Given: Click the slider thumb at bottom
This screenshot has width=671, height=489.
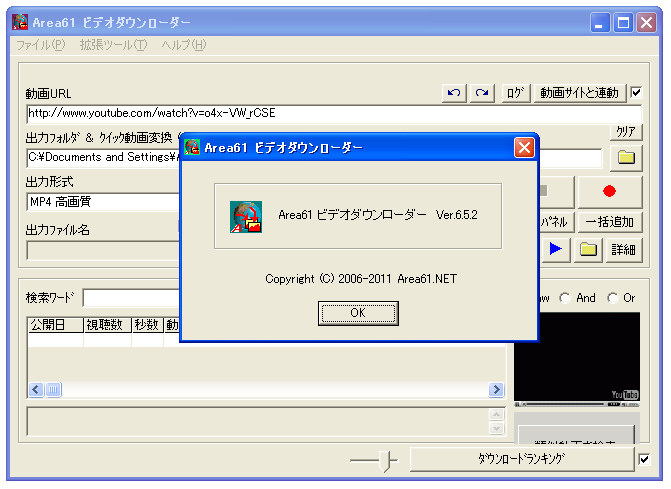Looking at the screenshot, I should pos(387,461).
